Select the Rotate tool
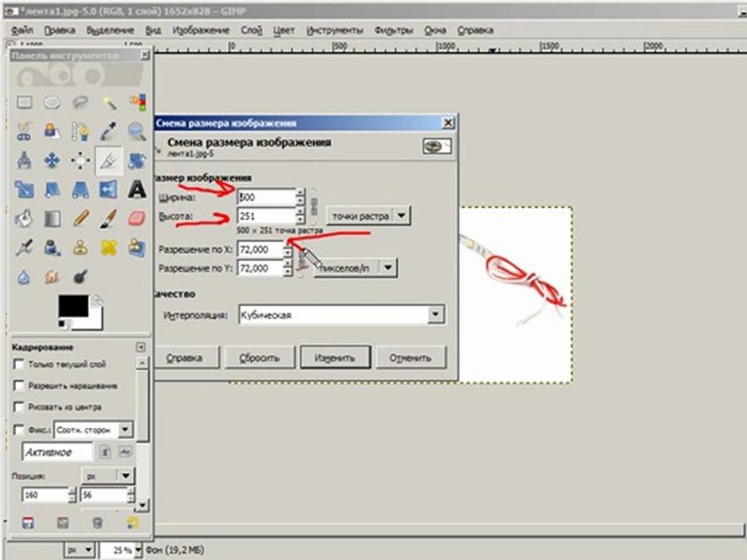 pyautogui.click(x=137, y=160)
